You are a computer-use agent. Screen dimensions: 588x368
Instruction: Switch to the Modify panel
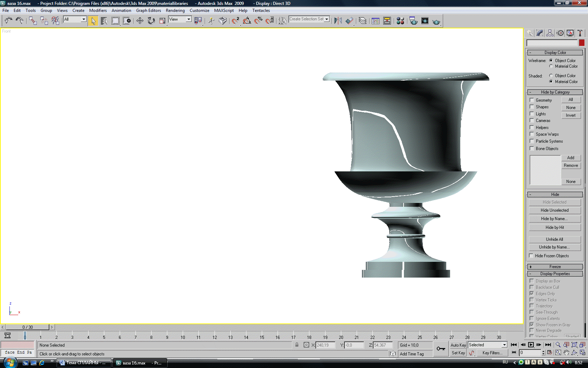click(x=540, y=33)
